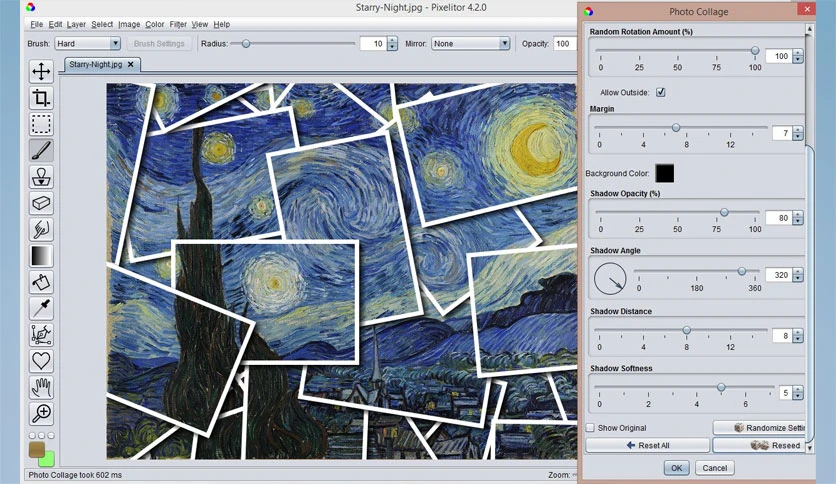Click the disabled Brush Settings button
The height and width of the screenshot is (484, 836).
coord(159,44)
